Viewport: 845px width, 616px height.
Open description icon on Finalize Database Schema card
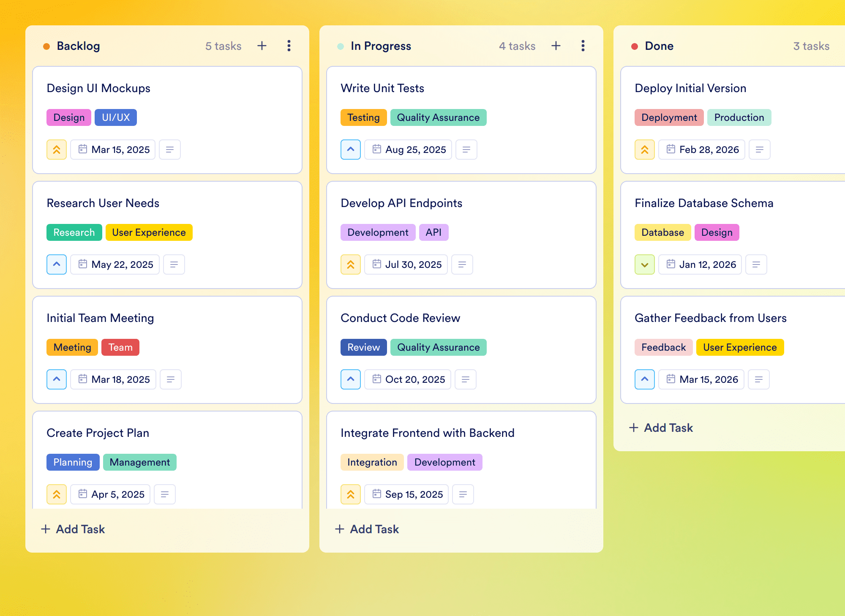(756, 264)
